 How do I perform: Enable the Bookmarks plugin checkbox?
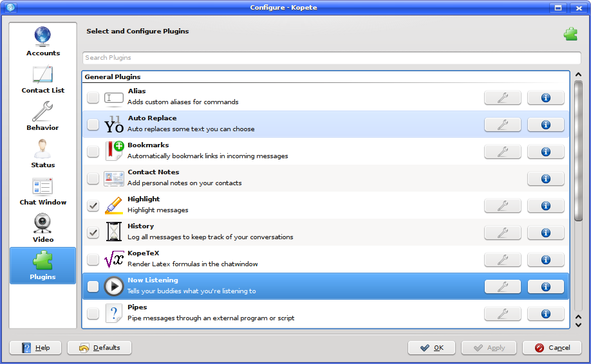pyautogui.click(x=93, y=152)
